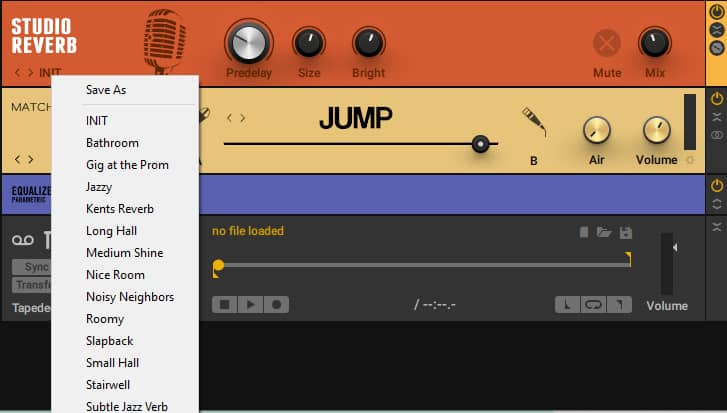Save the recording with the floppy disk icon
Screen dimensions: 727x413
click(x=625, y=233)
